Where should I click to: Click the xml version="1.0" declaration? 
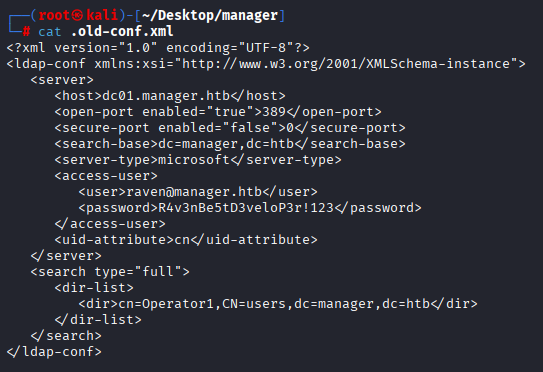point(158,48)
